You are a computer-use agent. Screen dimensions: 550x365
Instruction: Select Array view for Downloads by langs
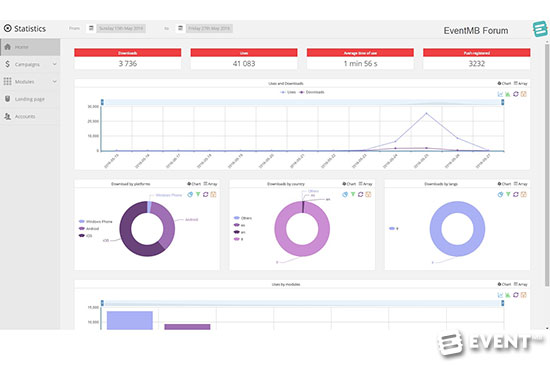click(x=521, y=184)
